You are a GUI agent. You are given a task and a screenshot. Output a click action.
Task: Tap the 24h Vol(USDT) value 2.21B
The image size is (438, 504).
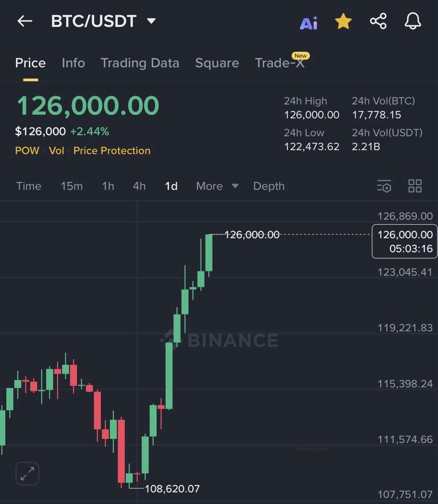coord(366,147)
